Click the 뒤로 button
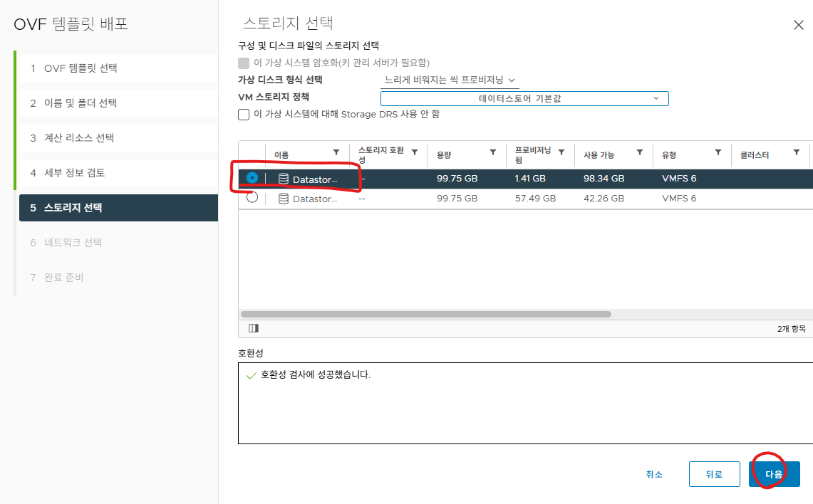The height and width of the screenshot is (504, 813). [x=714, y=474]
